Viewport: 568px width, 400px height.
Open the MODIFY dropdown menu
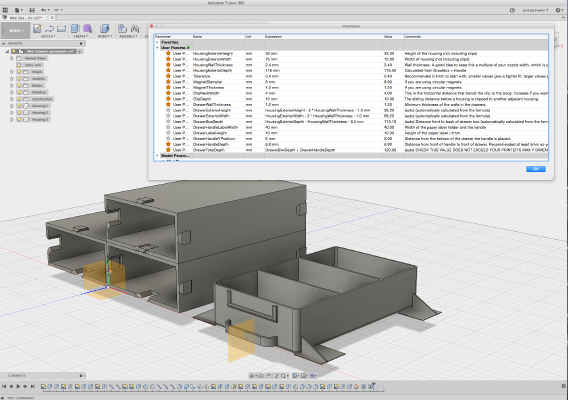(x=105, y=37)
